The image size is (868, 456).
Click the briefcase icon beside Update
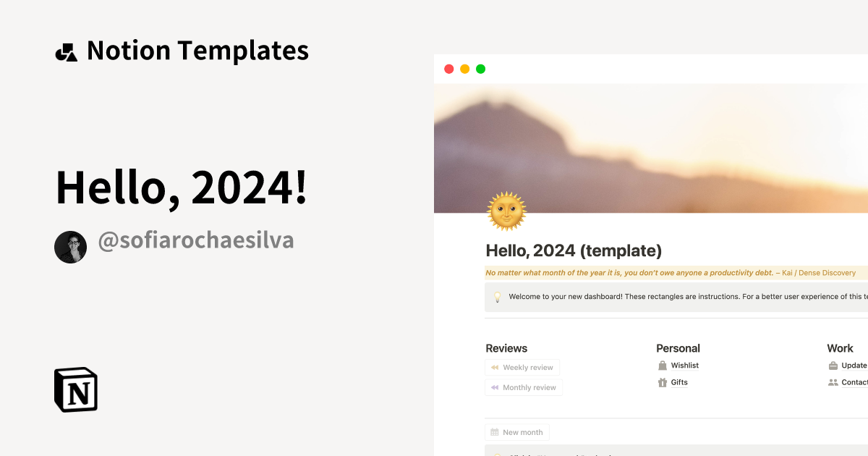pyautogui.click(x=833, y=365)
